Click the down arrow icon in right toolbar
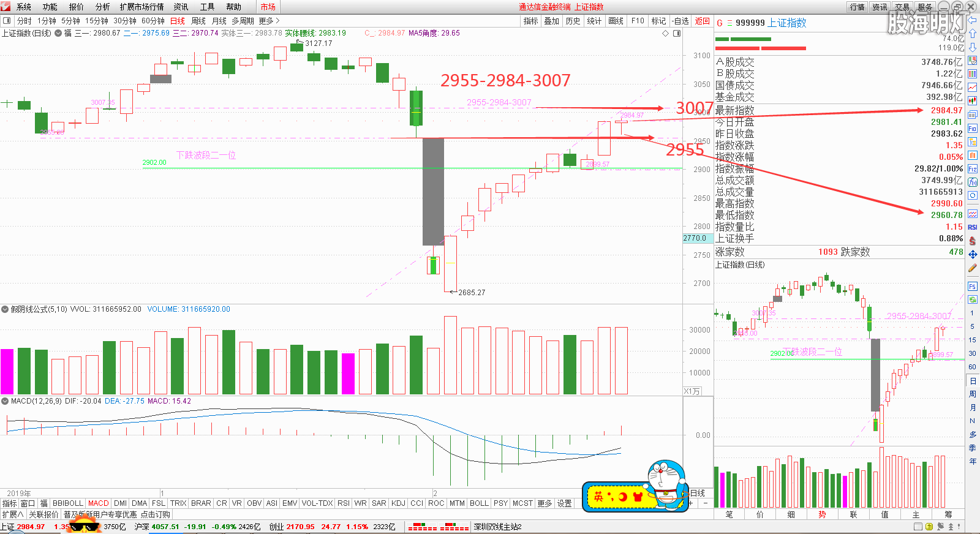 point(972,47)
